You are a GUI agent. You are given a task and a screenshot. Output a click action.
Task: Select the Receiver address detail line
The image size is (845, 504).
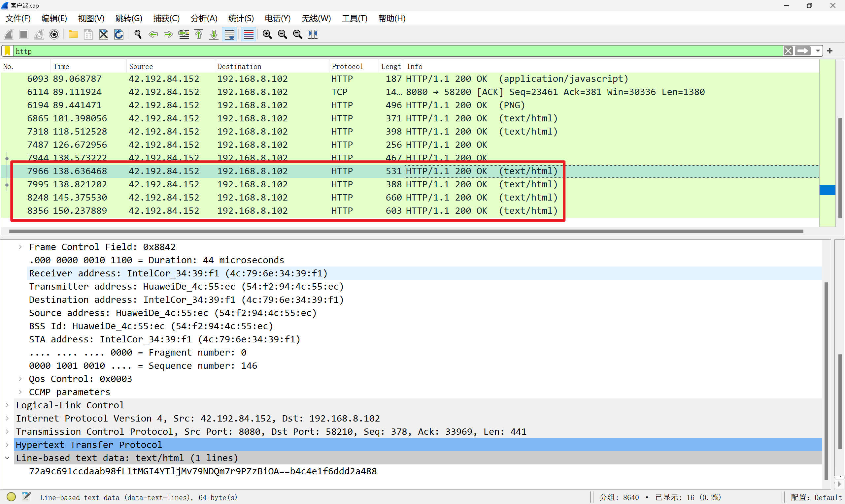coord(424,273)
